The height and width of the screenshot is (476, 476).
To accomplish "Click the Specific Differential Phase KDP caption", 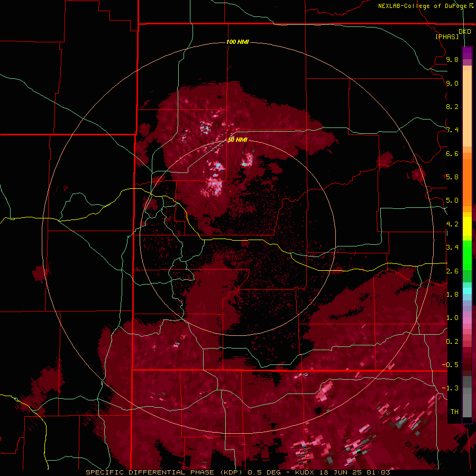I will 164,472.
